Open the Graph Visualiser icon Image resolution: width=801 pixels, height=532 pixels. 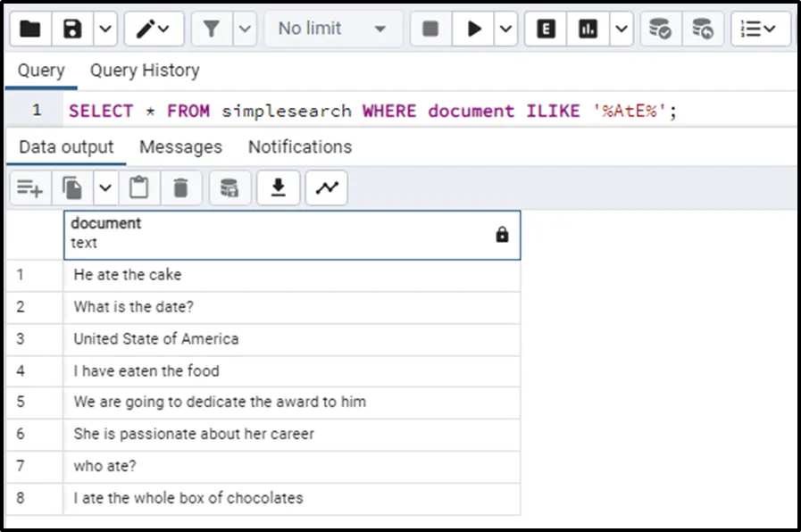click(327, 187)
